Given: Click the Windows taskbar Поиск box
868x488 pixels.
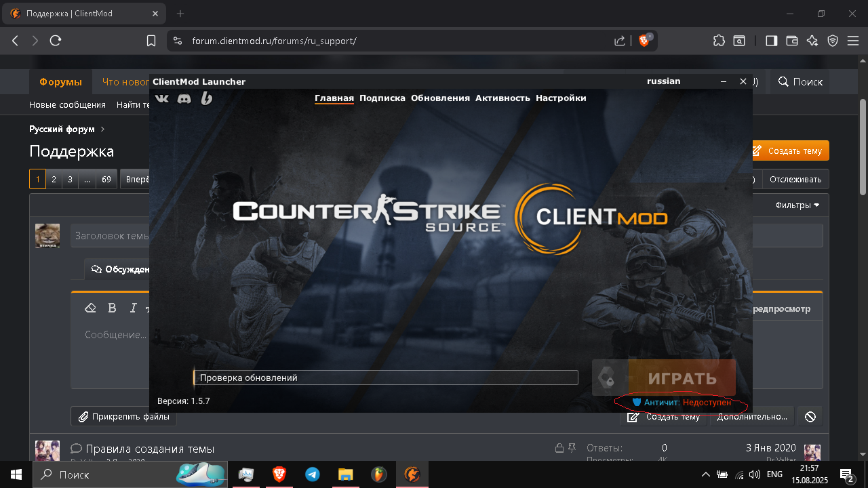Looking at the screenshot, I should point(129,474).
